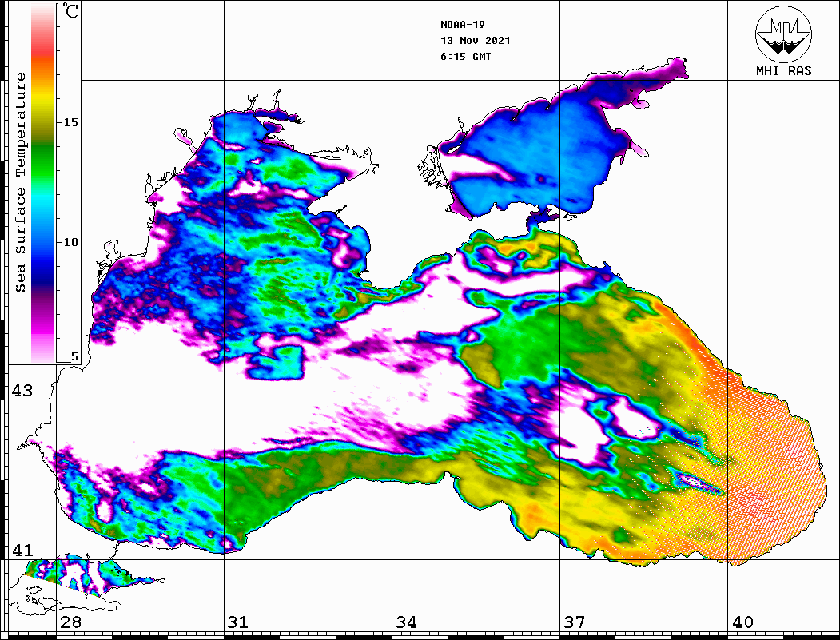Screen dimensions: 840x640
Task: Click the temperature color bar gradient
Action: [x=43, y=183]
